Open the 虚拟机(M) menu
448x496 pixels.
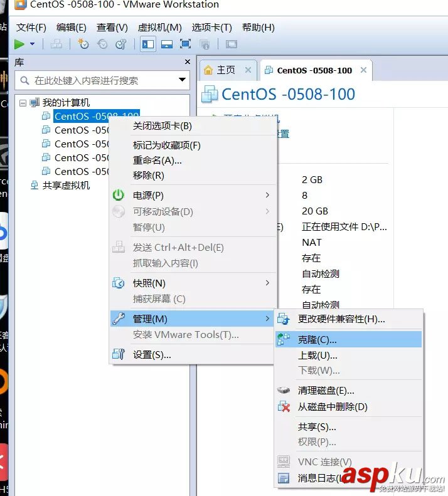[x=159, y=28]
